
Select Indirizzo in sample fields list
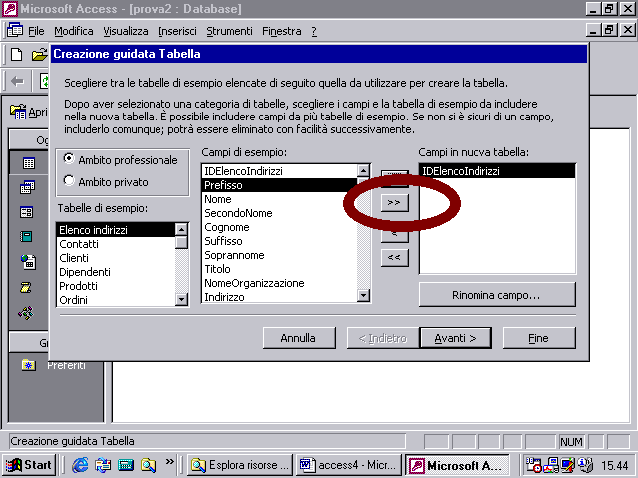pyautogui.click(x=280, y=297)
